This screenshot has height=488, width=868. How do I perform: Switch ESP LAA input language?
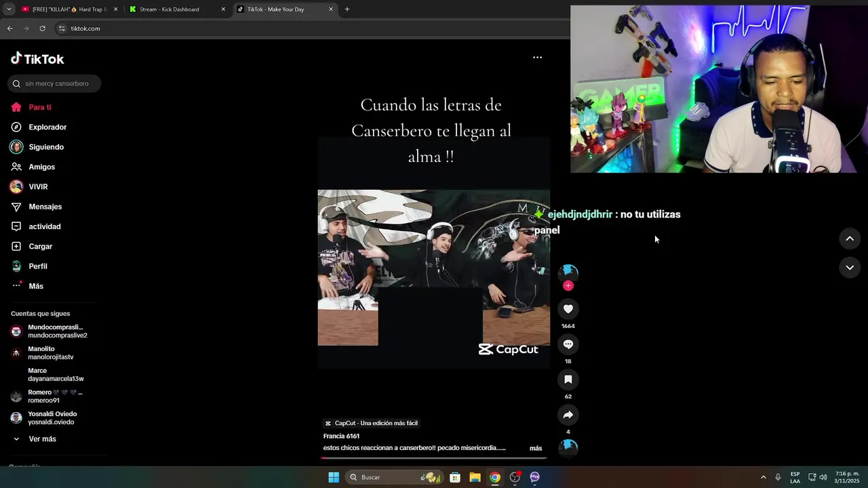795,477
